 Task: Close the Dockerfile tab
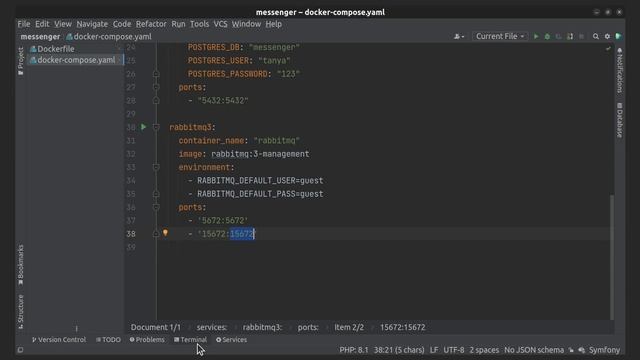[119, 49]
